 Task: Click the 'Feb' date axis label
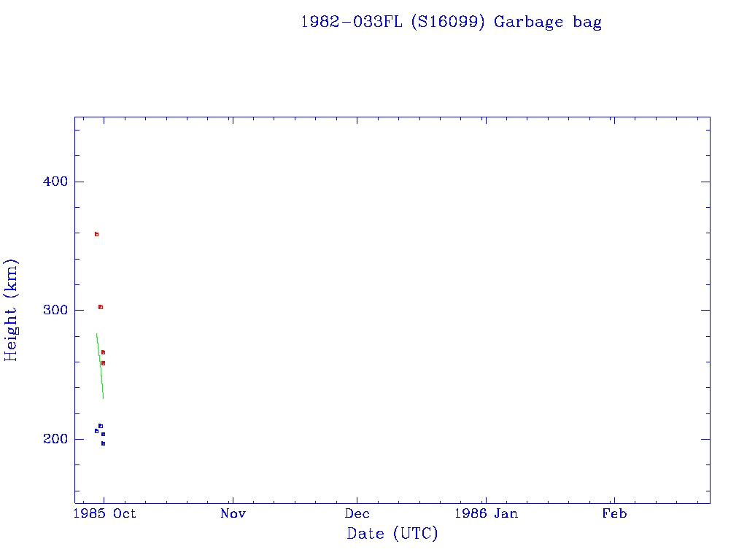(614, 514)
